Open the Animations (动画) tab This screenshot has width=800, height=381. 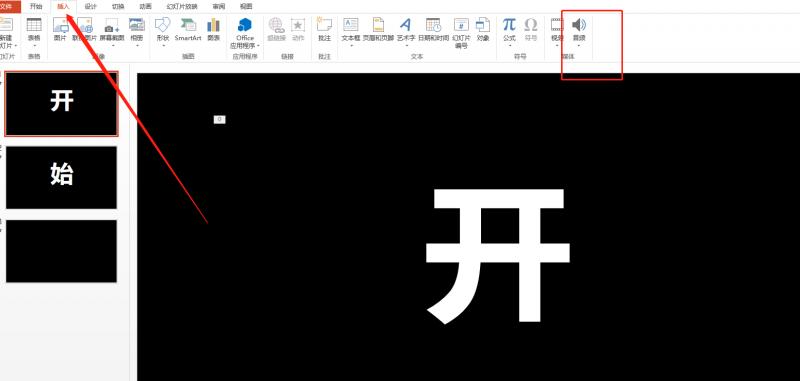145,7
